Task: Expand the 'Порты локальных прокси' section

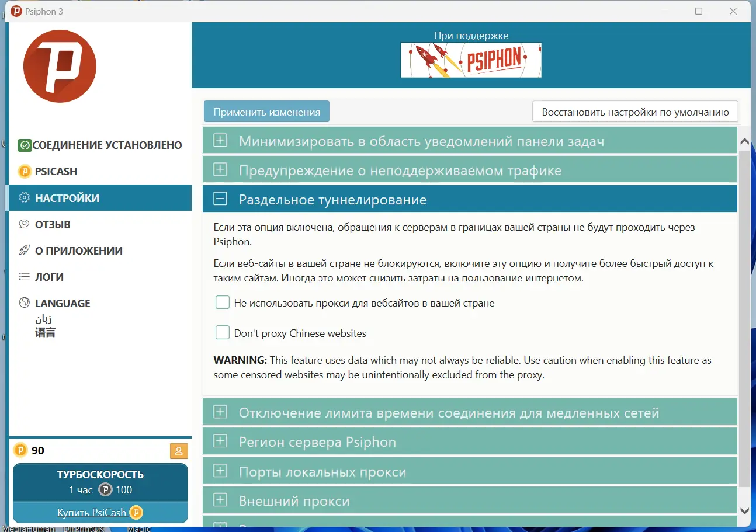Action: pos(470,471)
